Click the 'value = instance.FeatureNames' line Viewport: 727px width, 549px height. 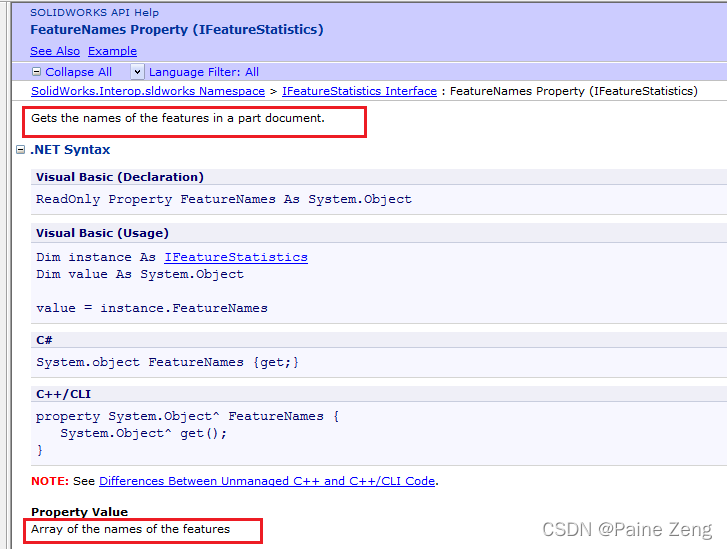(x=152, y=308)
